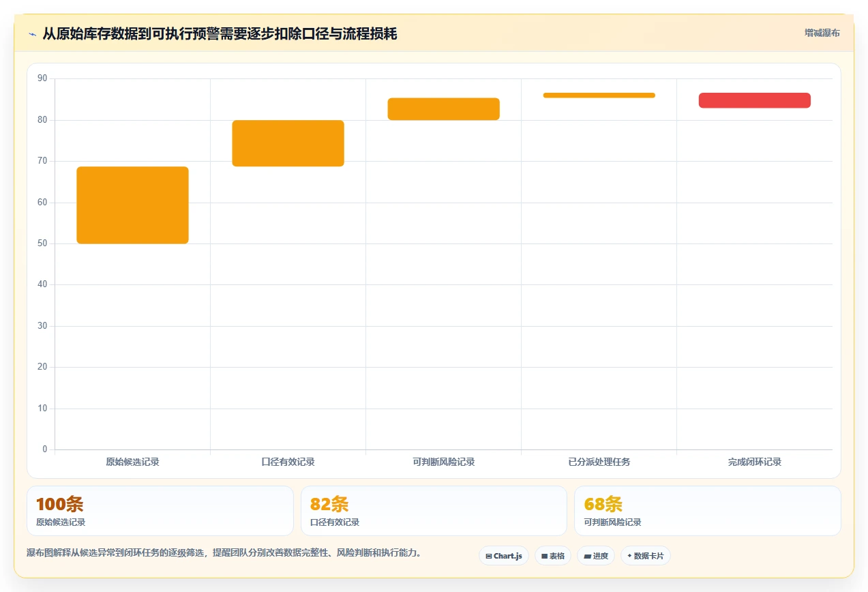
Task: Click the y-axis value 90
Action: pyautogui.click(x=42, y=78)
